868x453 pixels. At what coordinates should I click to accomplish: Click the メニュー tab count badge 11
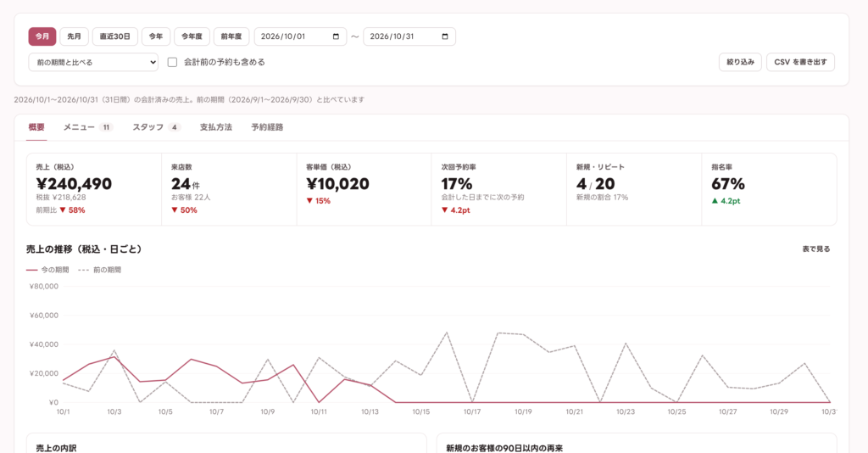point(106,127)
